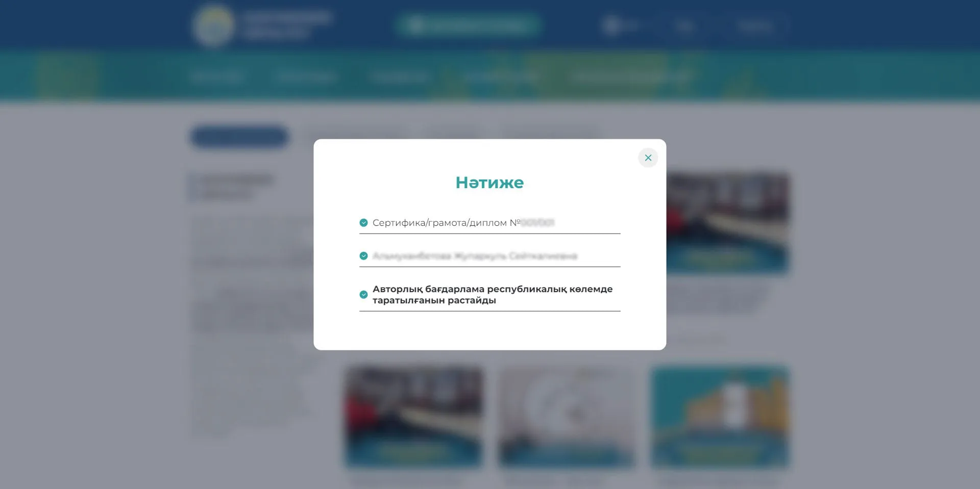The width and height of the screenshot is (980, 489).
Task: Click the check icon beside the blurred name row
Action: point(363,256)
